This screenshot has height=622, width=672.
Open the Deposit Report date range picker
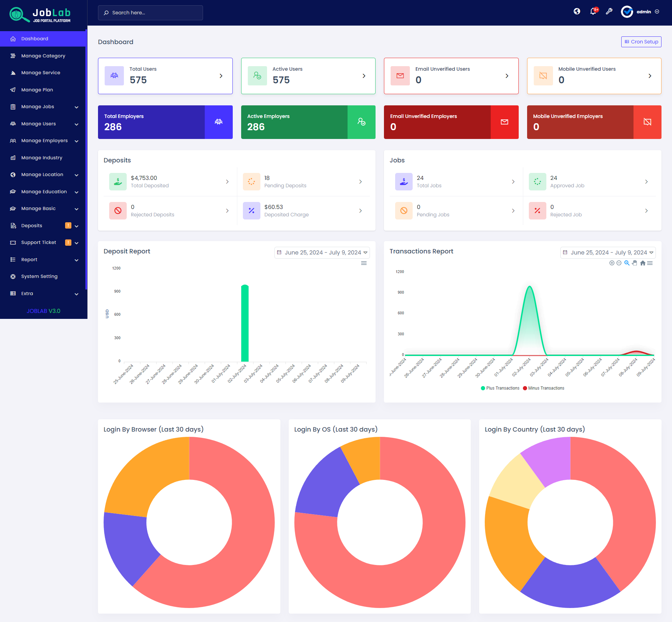[322, 252]
